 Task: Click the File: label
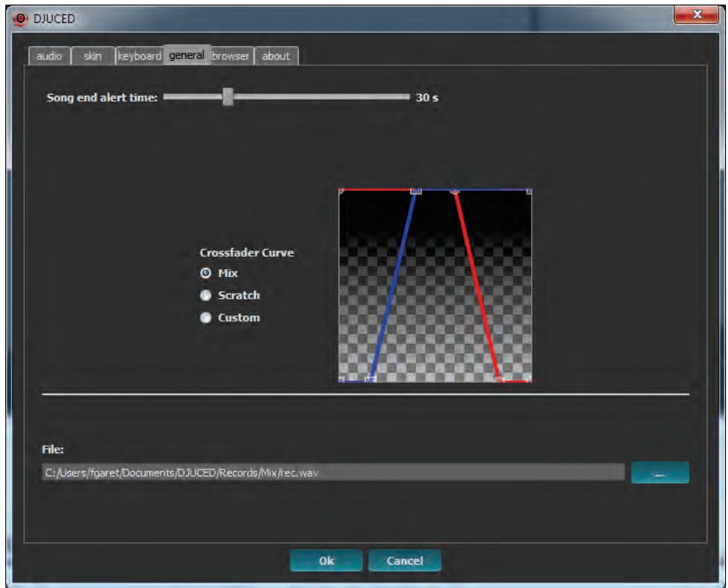pos(53,449)
